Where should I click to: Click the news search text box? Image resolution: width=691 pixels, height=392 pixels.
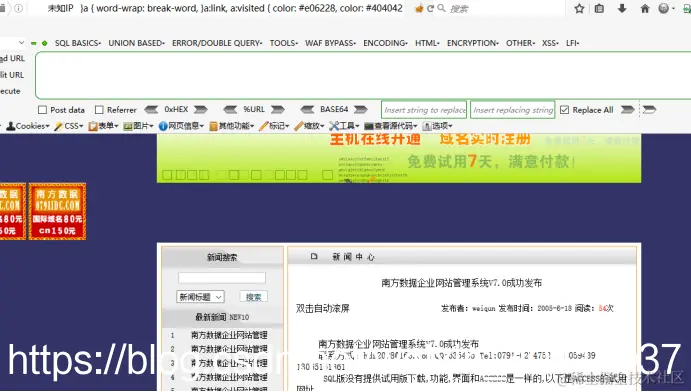tap(222, 277)
